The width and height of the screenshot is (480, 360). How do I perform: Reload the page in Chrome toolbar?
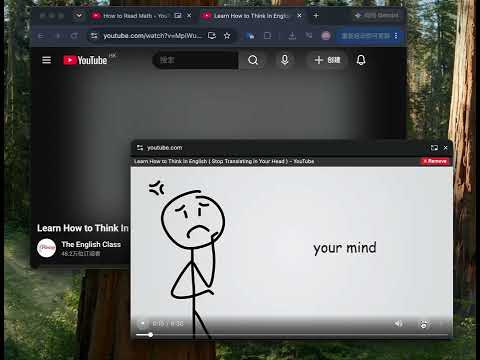click(74, 36)
